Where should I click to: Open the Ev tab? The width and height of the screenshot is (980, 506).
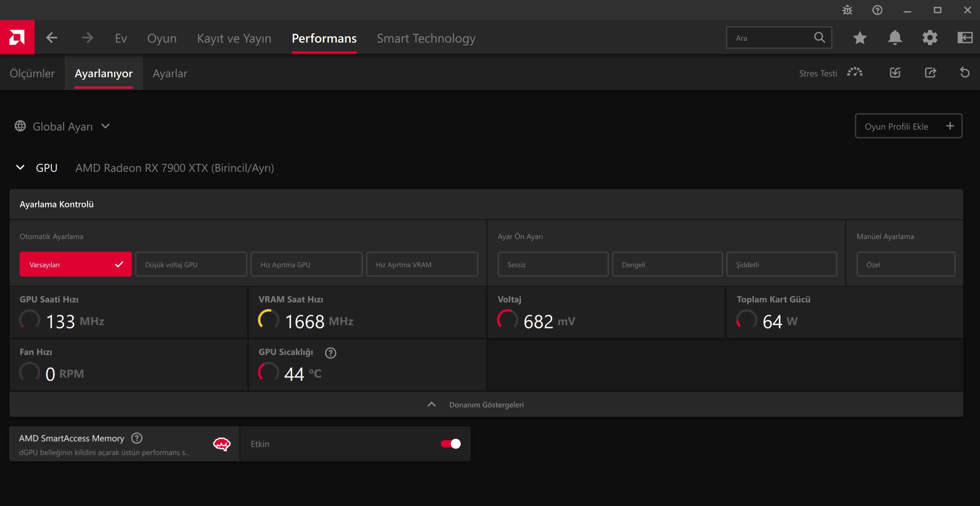tap(121, 38)
